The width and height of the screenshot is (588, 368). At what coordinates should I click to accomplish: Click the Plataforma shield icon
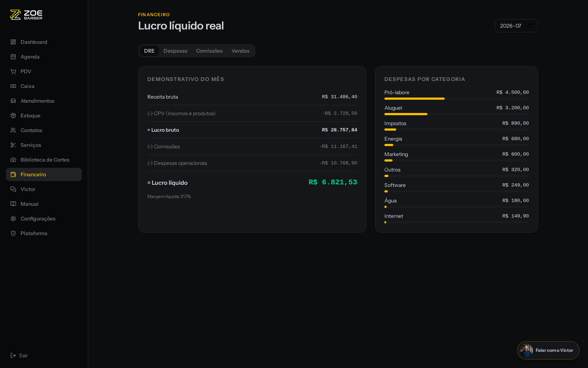click(13, 233)
